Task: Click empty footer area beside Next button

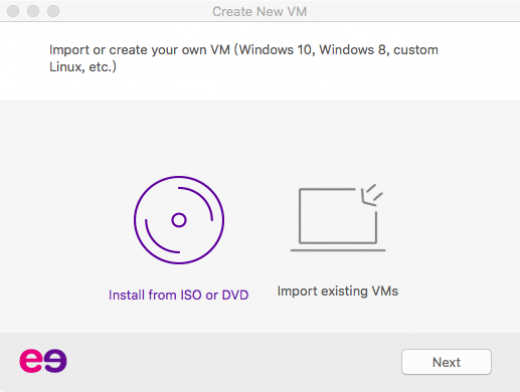Action: pyautogui.click(x=233, y=362)
